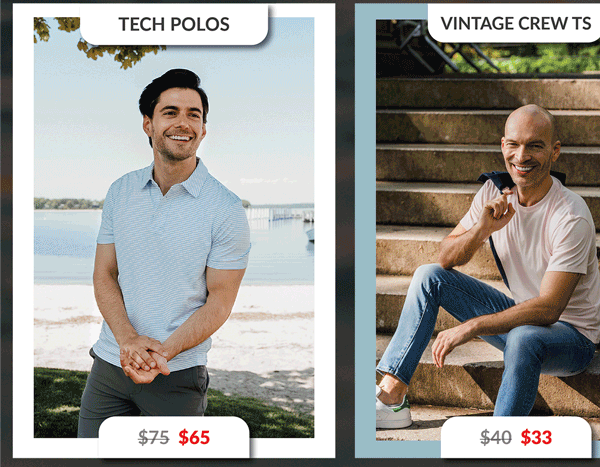Select the crossed-out $75 original price
600x467 pixels.
coord(153,438)
